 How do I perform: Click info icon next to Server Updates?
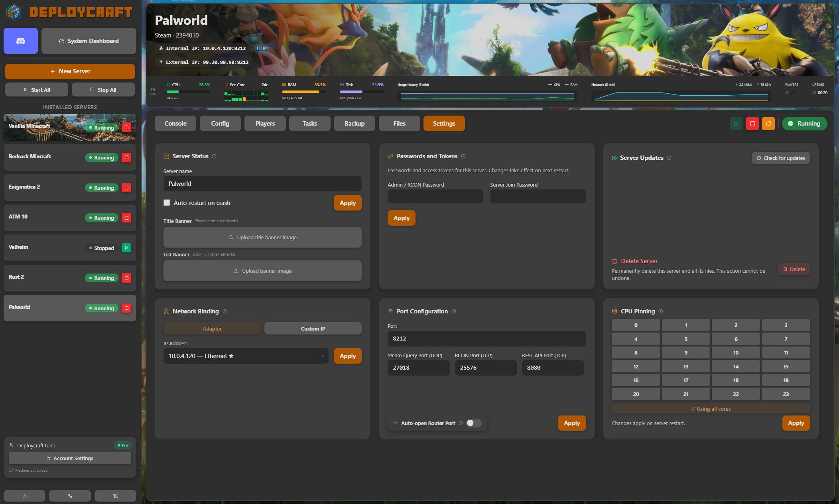click(669, 158)
